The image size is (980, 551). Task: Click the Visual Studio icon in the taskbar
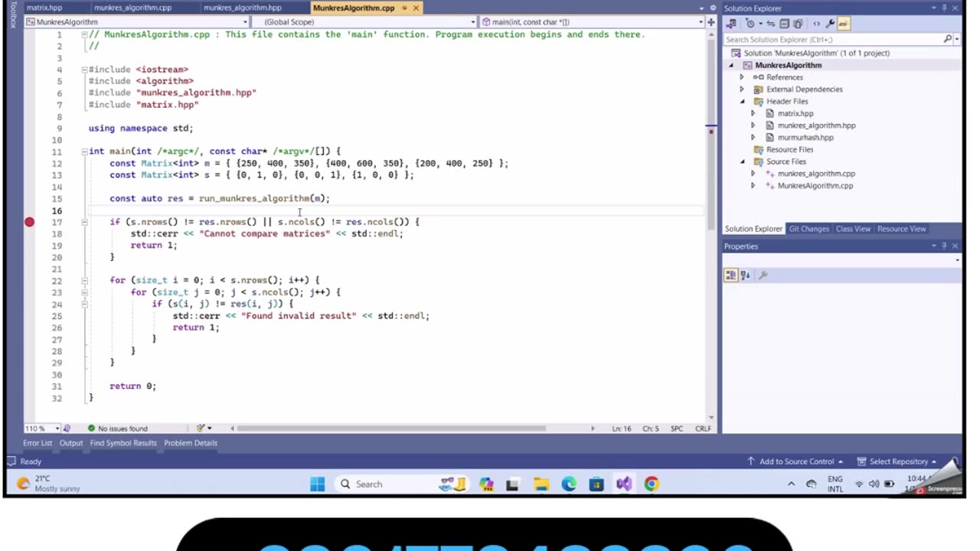624,484
